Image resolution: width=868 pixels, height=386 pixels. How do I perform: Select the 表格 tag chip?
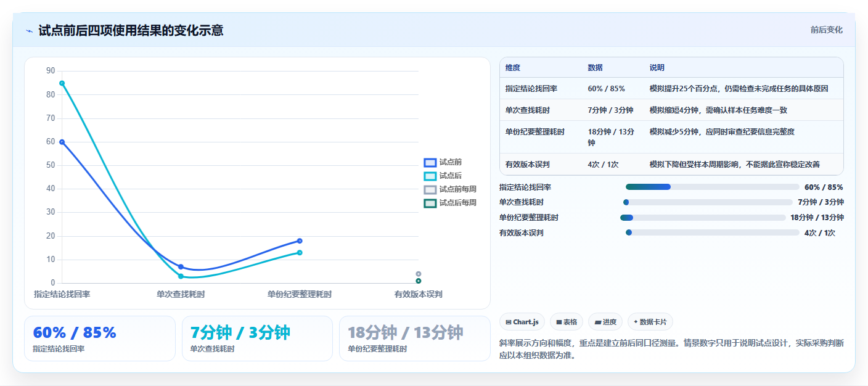coord(566,322)
